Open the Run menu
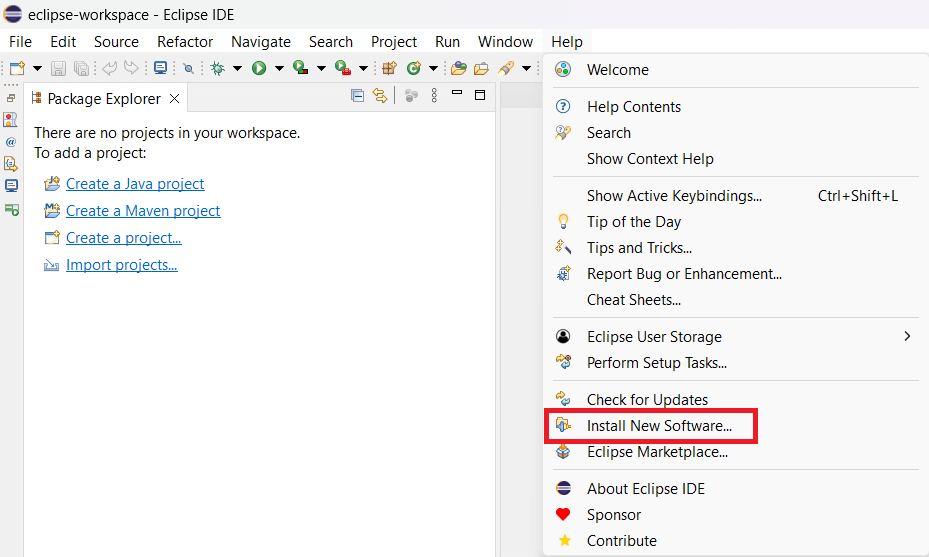This screenshot has height=557, width=929. [447, 42]
